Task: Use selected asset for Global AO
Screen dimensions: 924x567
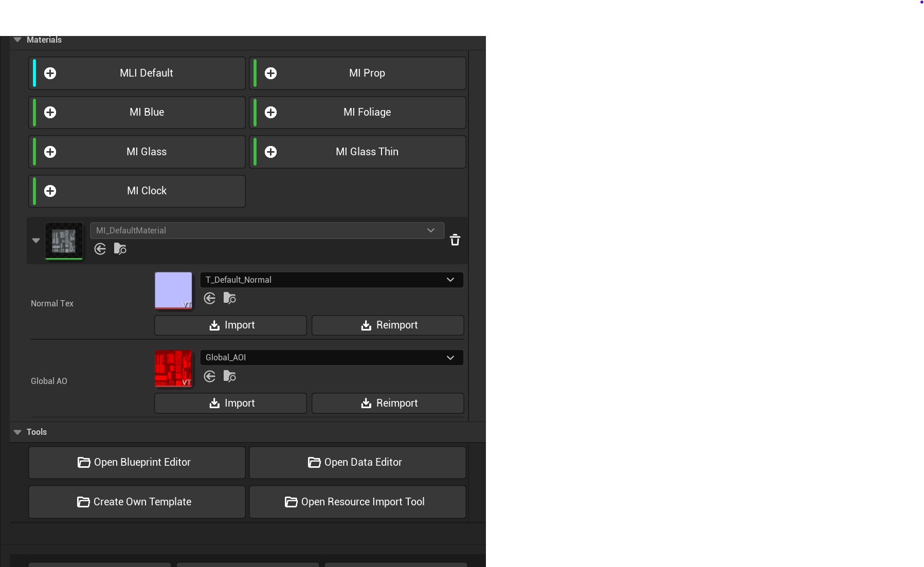Action: (x=210, y=376)
